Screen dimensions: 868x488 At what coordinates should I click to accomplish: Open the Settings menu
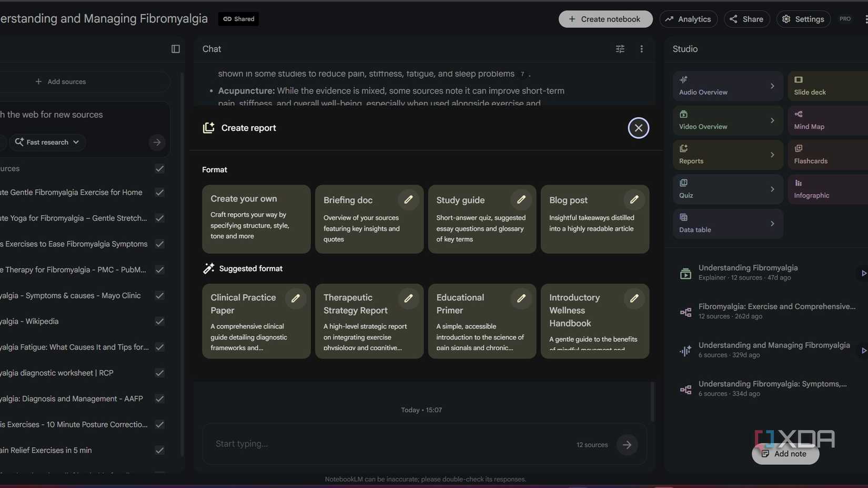(803, 19)
